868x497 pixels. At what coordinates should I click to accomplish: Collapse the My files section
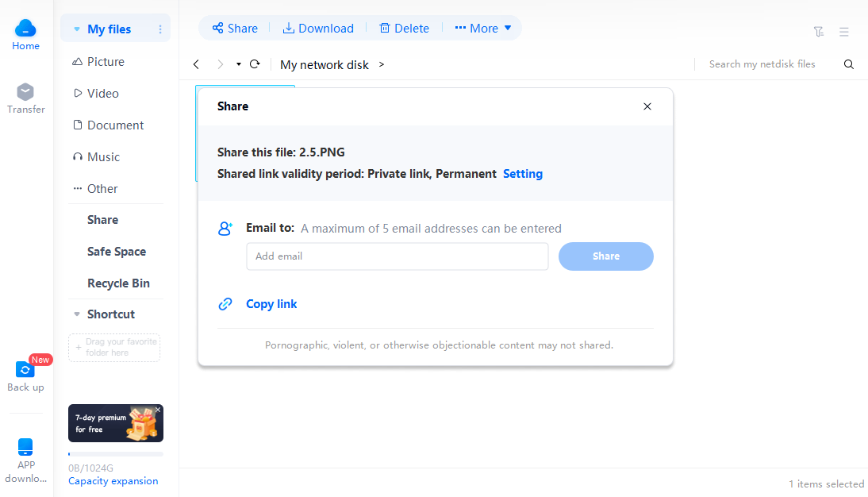77,29
